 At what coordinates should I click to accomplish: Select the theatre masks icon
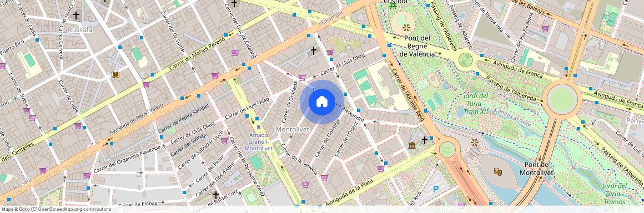click(x=498, y=172)
